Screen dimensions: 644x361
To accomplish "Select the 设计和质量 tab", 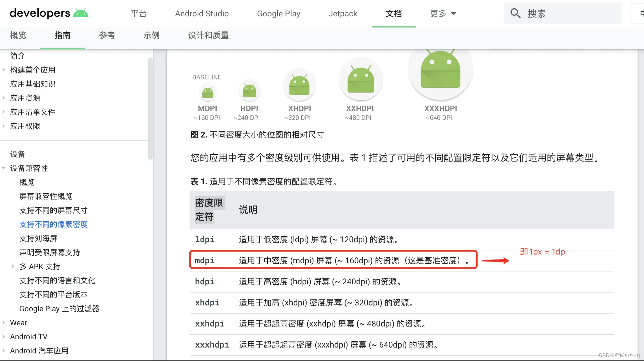I will click(x=208, y=35).
